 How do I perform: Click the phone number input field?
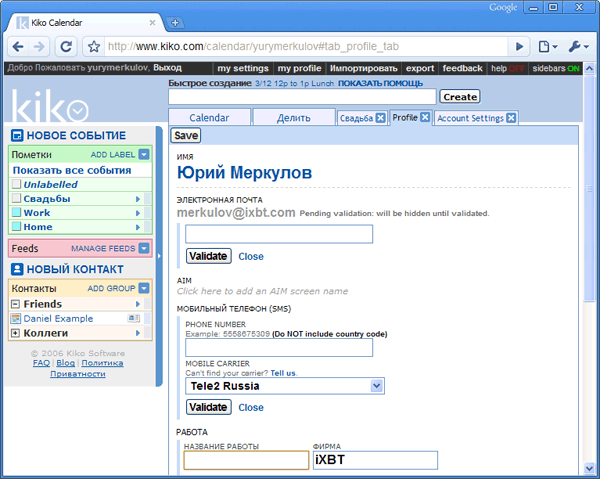coord(279,348)
